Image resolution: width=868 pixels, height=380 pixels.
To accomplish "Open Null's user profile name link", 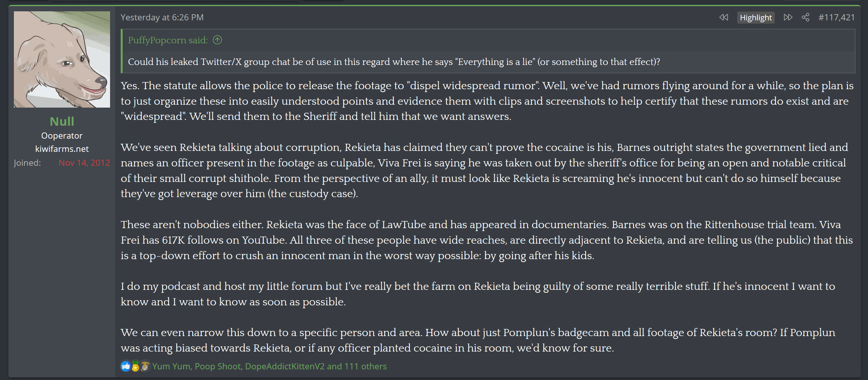I will coord(62,121).
